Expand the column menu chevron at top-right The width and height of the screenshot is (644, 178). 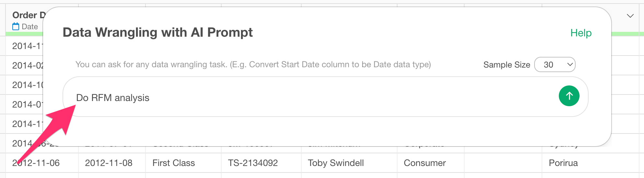pyautogui.click(x=630, y=16)
